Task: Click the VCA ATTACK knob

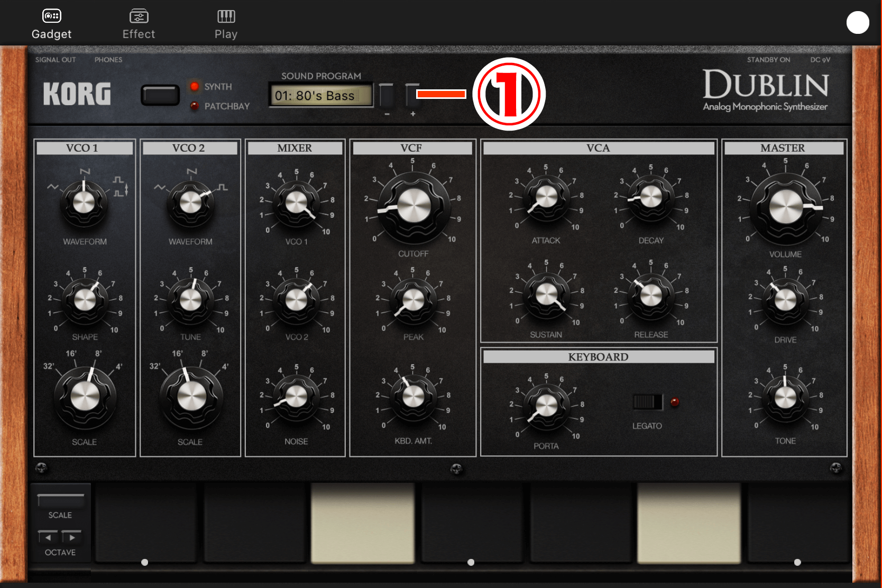Action: [x=546, y=197]
